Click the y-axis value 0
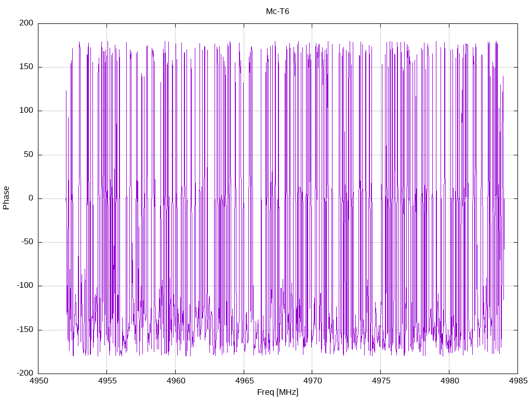 [x=31, y=198]
